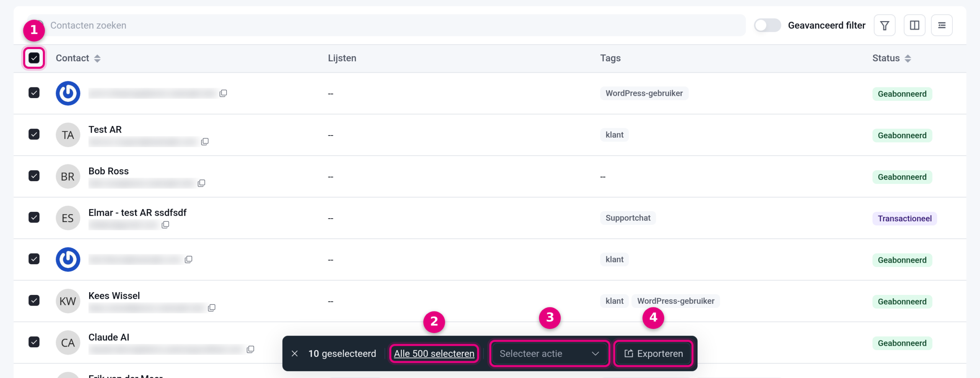Screen dimensions: 980x378
Task: Uncheck the select-all header checkbox
Action: click(34, 58)
